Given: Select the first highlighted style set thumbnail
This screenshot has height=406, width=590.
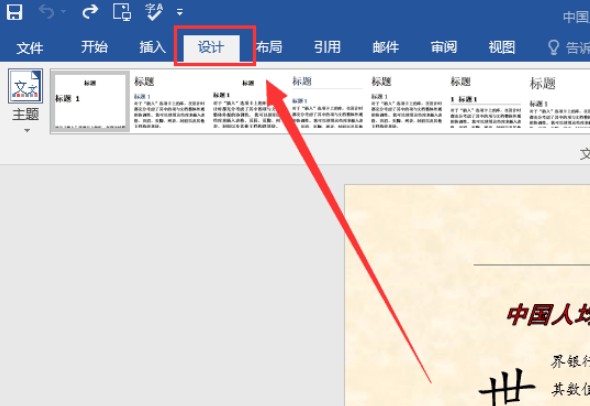Looking at the screenshot, I should [x=90, y=101].
